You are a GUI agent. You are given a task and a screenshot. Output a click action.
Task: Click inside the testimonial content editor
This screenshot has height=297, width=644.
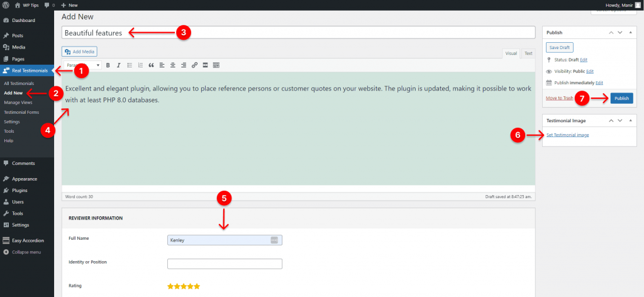click(x=299, y=128)
